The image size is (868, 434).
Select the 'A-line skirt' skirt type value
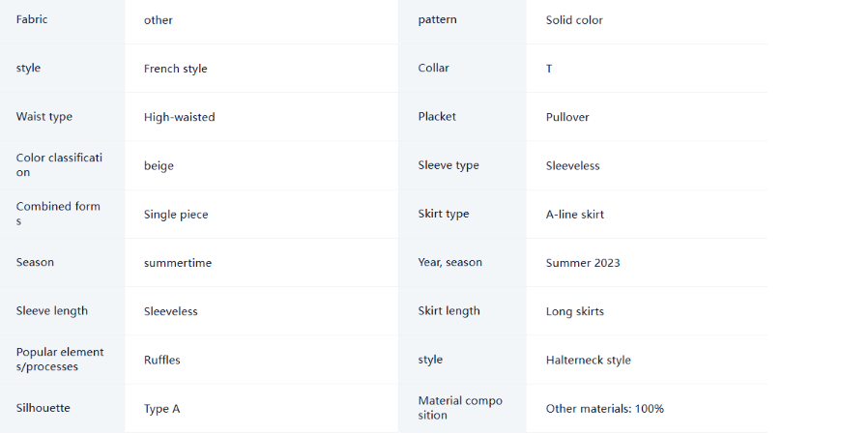pyautogui.click(x=574, y=215)
